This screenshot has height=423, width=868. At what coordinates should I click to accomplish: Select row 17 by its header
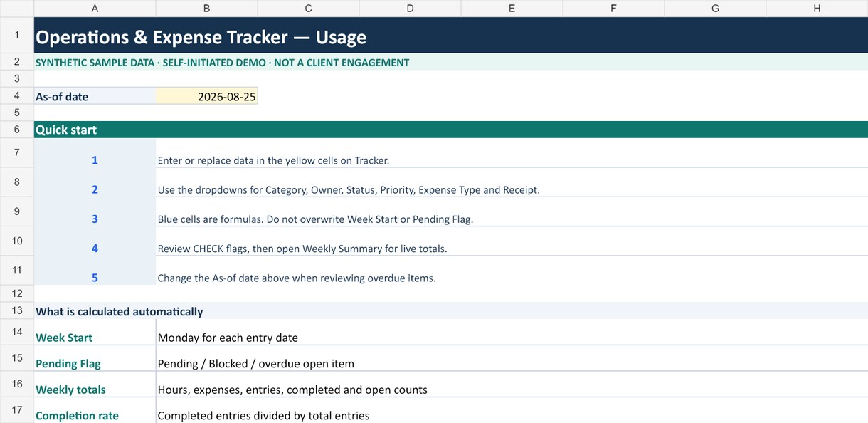[17, 410]
